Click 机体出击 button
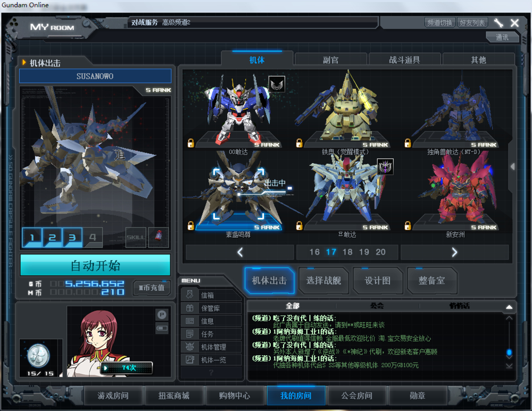Screen dimensions: 532x411 tap(269, 280)
